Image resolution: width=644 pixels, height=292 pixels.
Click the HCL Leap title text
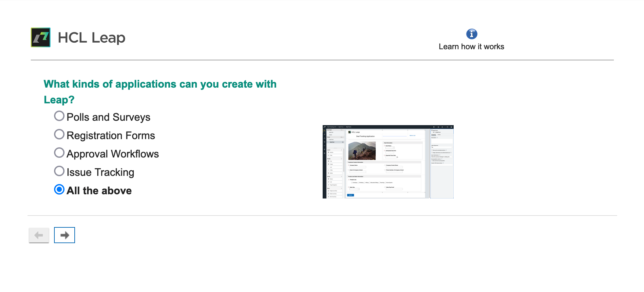pyautogui.click(x=91, y=37)
